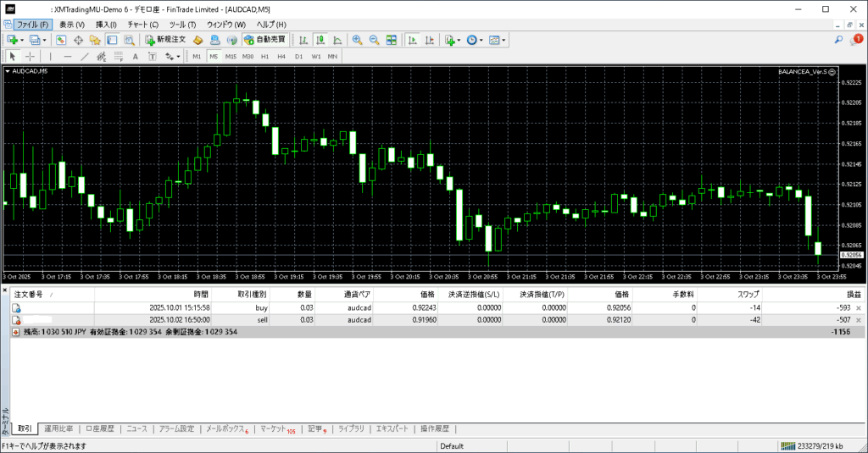Image resolution: width=868 pixels, height=453 pixels.
Task: Toggle 自動売買 (AutoTrading) on or off
Action: coord(264,40)
